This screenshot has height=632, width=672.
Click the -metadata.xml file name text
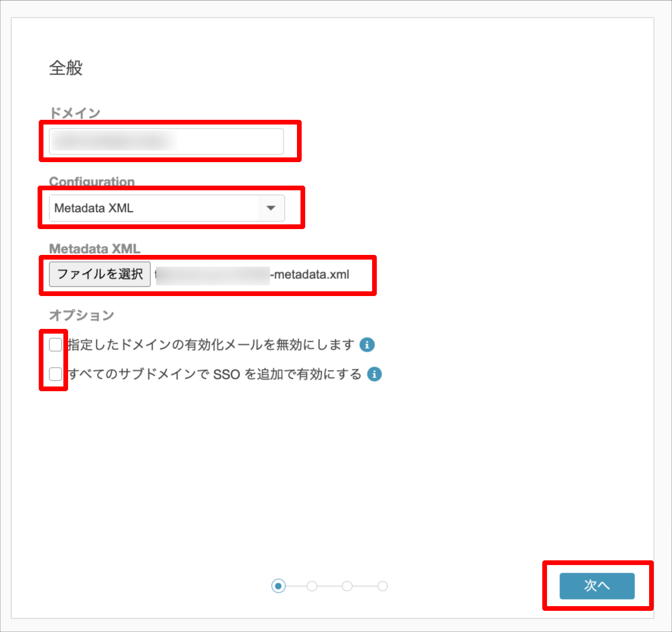(310, 274)
